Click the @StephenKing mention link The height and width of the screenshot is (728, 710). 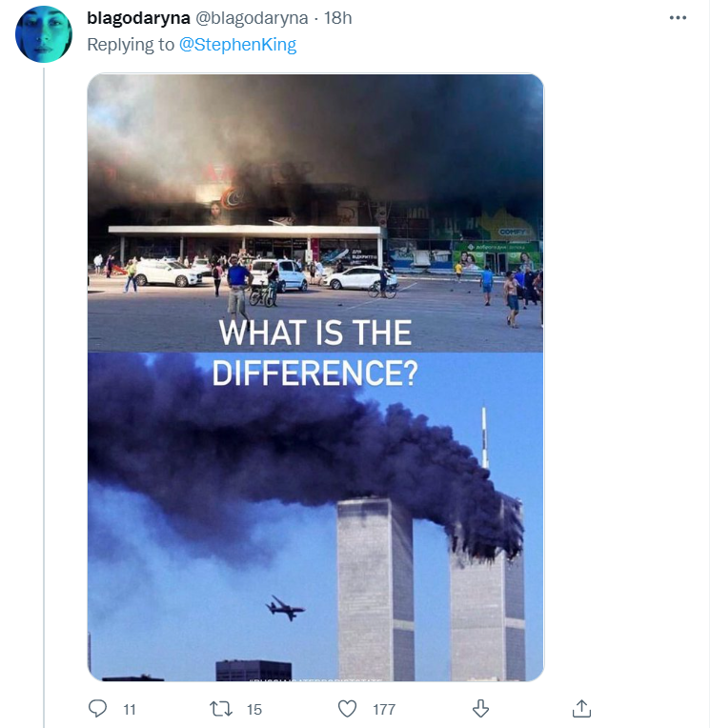click(x=237, y=45)
